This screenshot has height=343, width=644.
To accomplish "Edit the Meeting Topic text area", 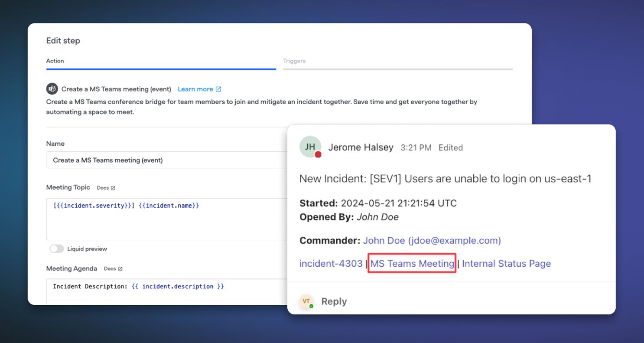I will point(167,219).
